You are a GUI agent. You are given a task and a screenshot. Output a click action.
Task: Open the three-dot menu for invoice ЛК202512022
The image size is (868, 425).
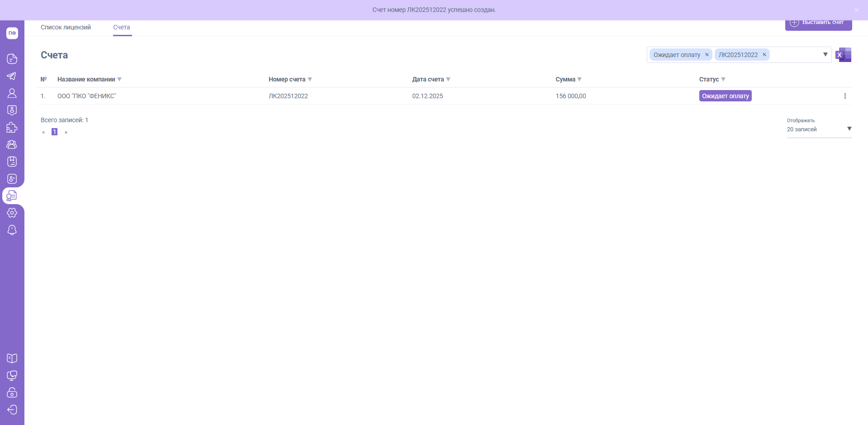tap(844, 96)
